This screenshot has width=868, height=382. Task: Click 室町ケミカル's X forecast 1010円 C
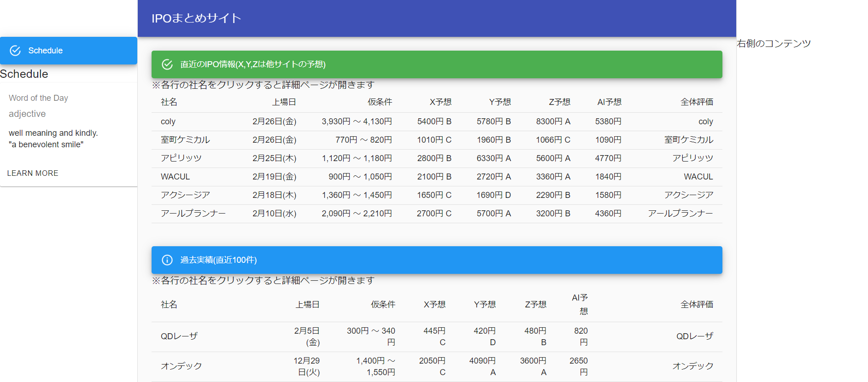(434, 140)
